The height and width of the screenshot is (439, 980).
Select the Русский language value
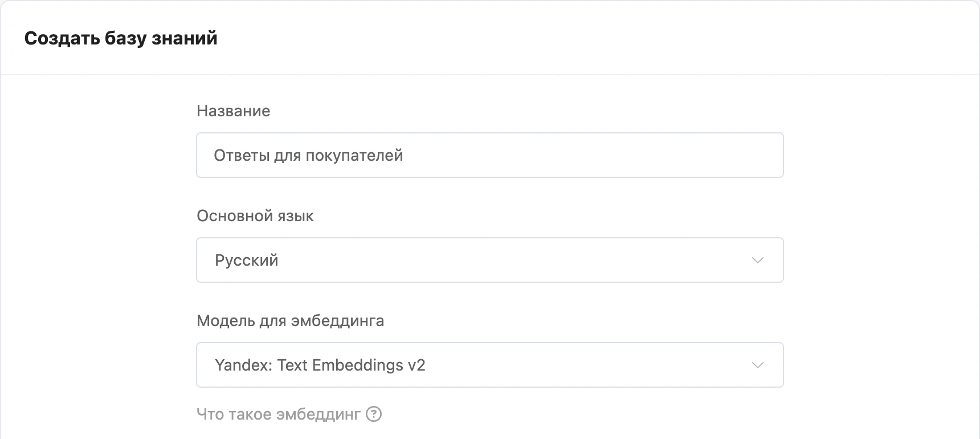tap(247, 261)
